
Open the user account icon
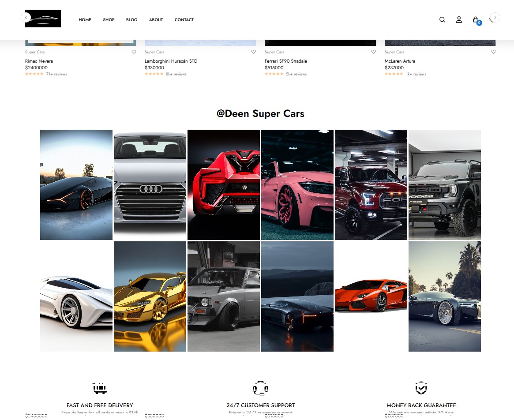pos(459,20)
